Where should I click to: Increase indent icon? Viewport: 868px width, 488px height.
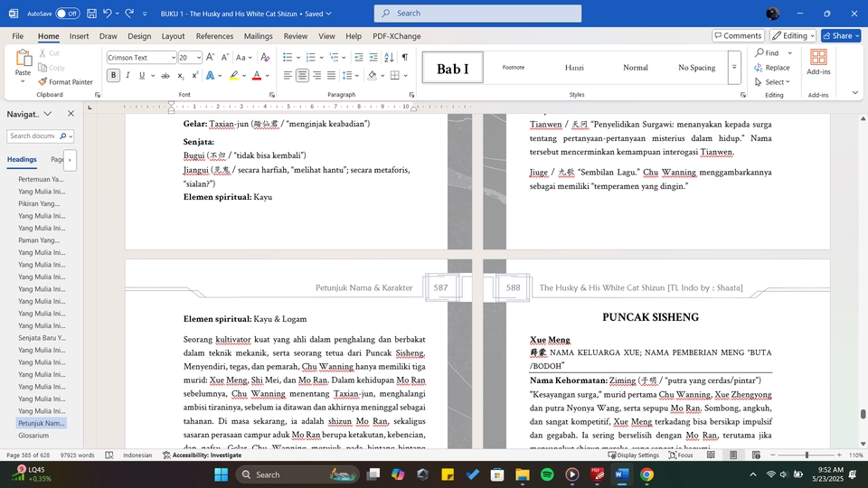(373, 57)
